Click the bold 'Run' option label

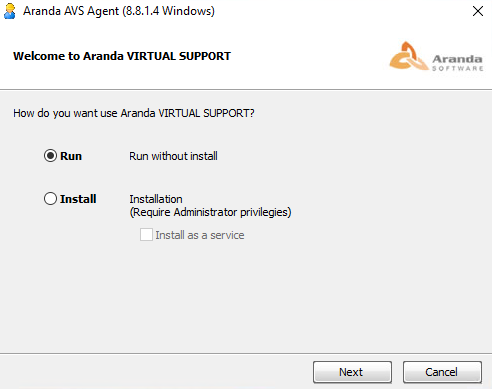[71, 156]
